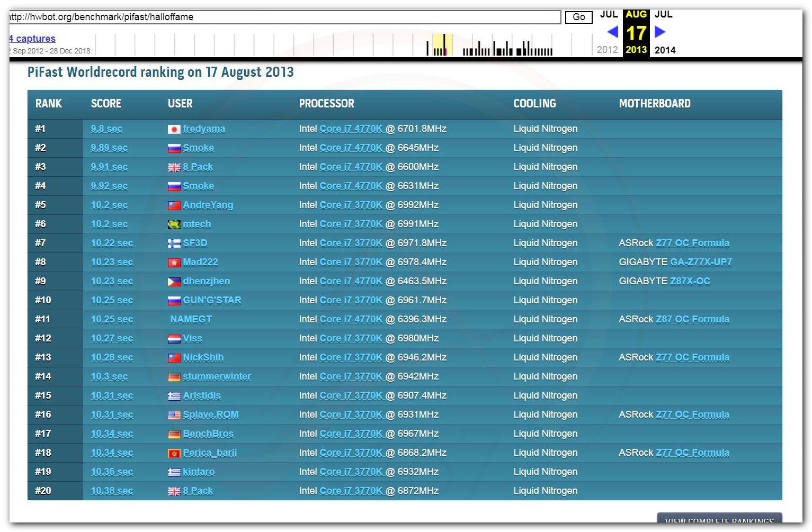
Task: Click the UK flag in rank #3 row
Action: (174, 167)
